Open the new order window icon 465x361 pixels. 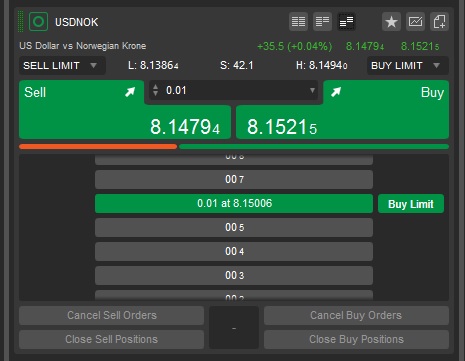coord(439,22)
